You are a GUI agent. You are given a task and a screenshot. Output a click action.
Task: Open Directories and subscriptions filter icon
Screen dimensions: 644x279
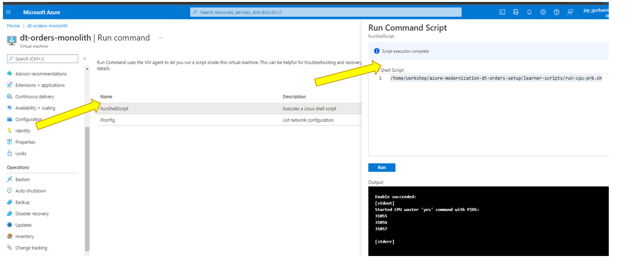click(x=516, y=12)
